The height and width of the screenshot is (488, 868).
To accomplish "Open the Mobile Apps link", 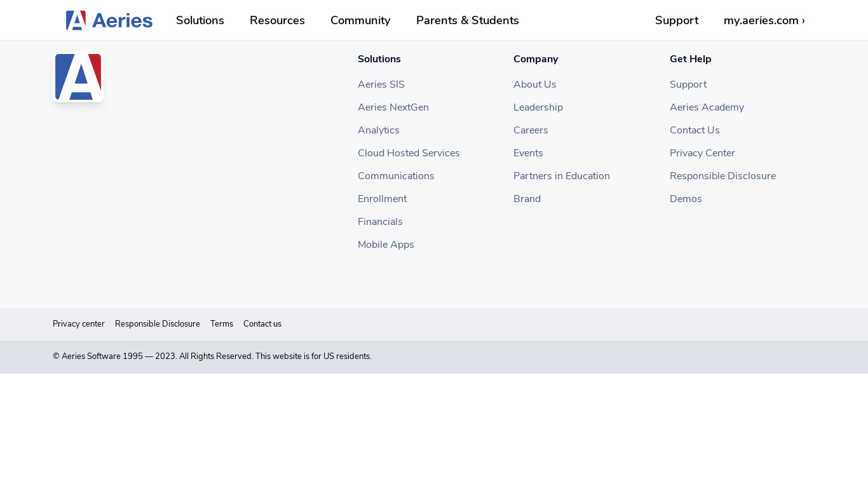I will 386,245.
